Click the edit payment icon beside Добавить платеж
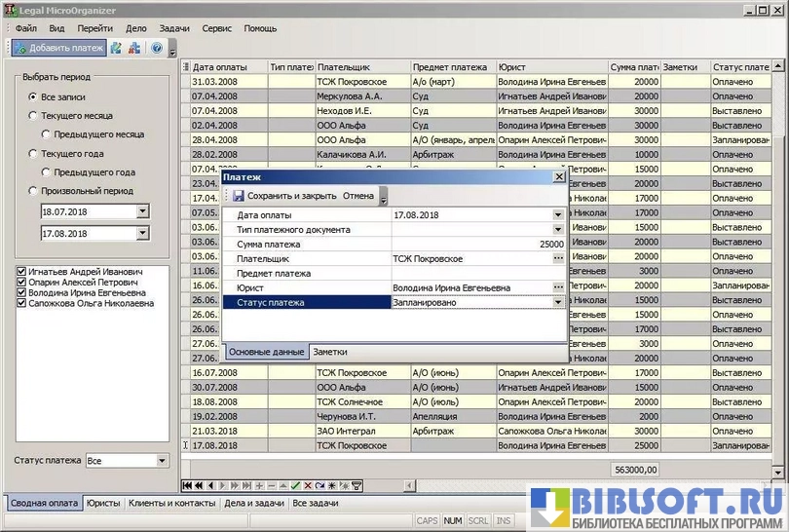 point(116,48)
